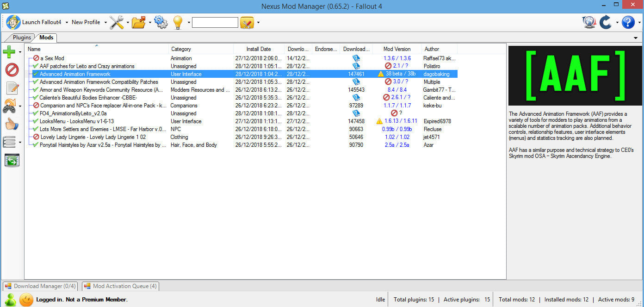The width and height of the screenshot is (644, 307).
Task: Open Download Manager (0/4) tab
Action: [41, 286]
